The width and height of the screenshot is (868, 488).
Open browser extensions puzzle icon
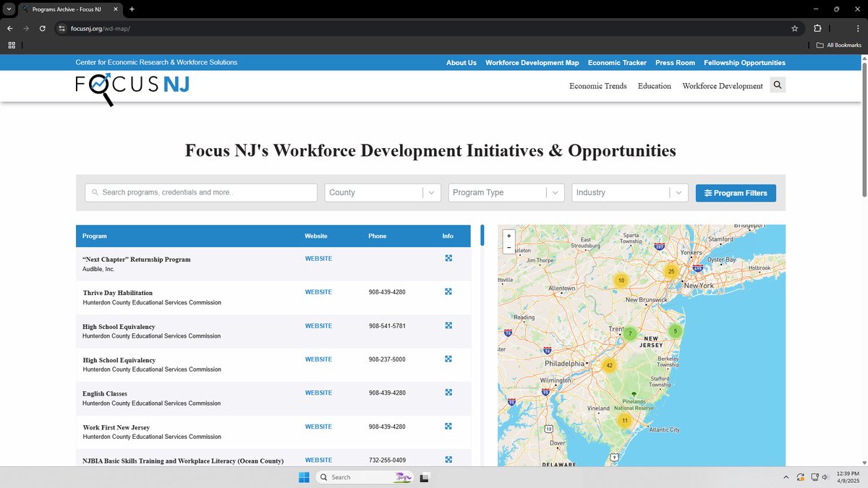(817, 28)
